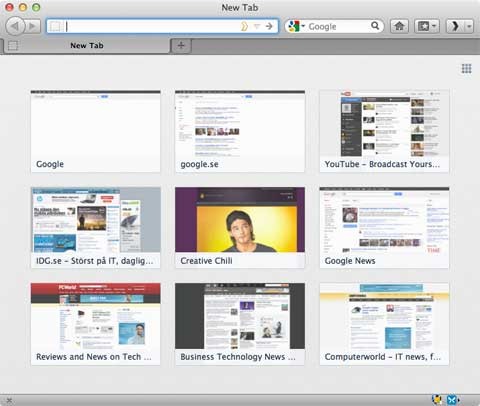The width and height of the screenshot is (480, 406).
Task: Click the yellow shield status bar icon
Action: pyautogui.click(x=437, y=400)
